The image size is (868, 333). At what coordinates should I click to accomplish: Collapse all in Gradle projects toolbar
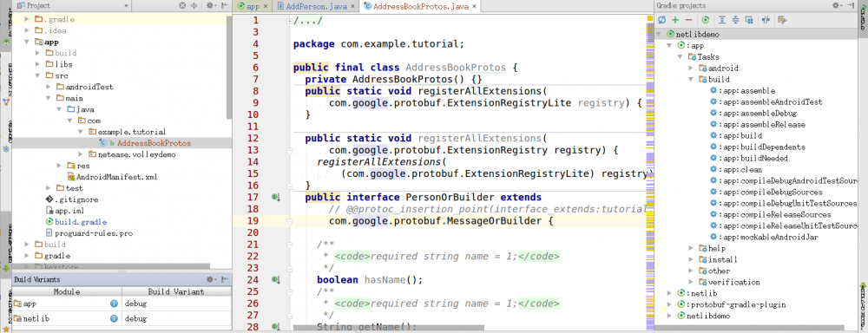[736, 20]
